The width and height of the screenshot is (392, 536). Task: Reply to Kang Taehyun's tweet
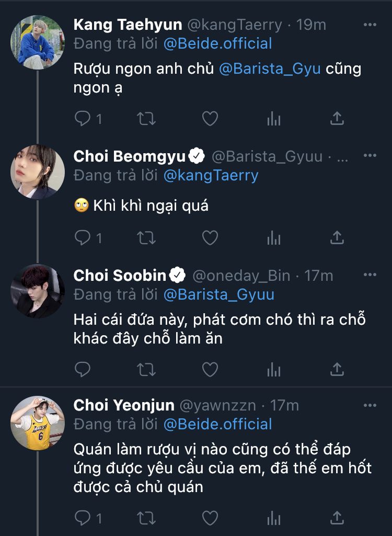pos(83,119)
